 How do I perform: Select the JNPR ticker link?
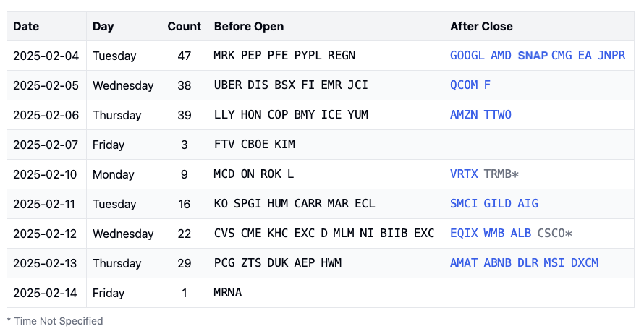[x=611, y=56]
